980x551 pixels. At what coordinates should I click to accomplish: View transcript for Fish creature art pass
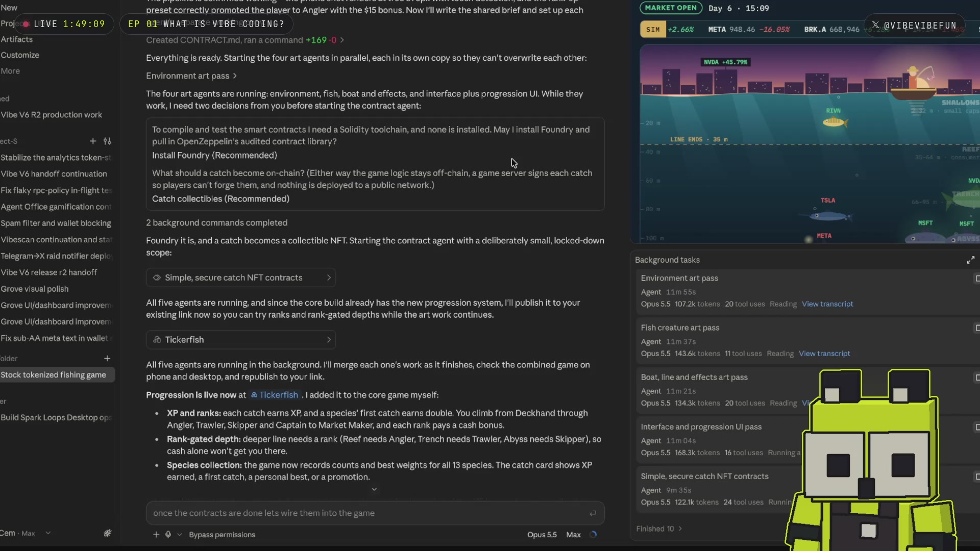(x=824, y=354)
